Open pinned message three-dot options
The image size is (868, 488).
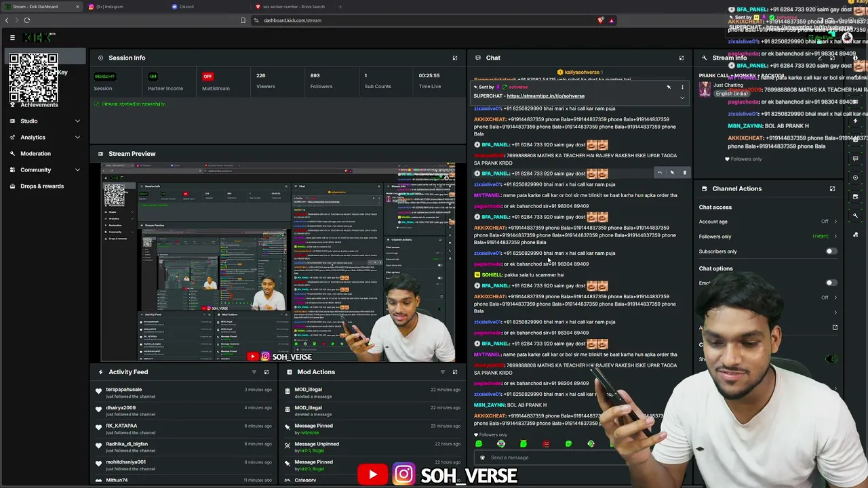[682, 87]
